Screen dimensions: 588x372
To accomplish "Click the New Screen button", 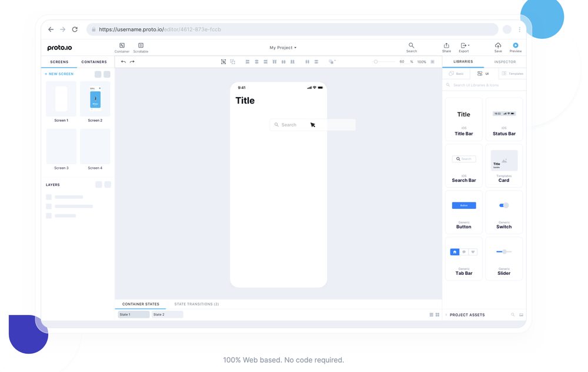I will pos(58,74).
